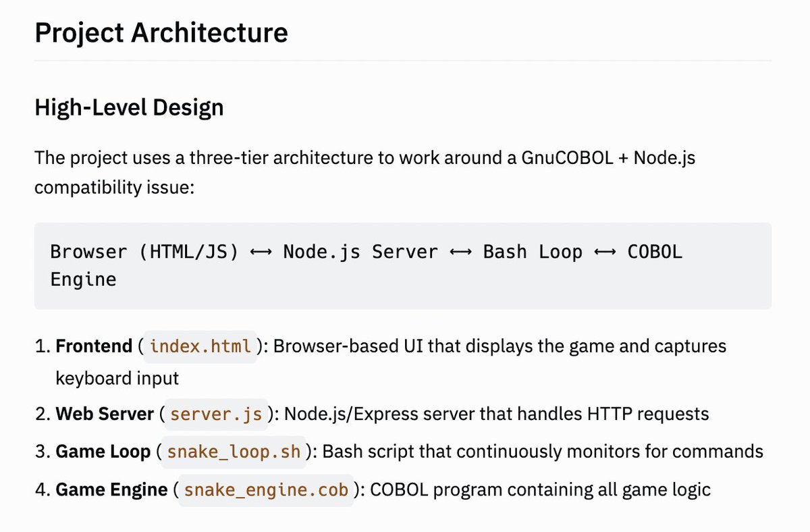810x532 pixels.
Task: Click the 'compatibility issue:' text
Action: 115,186
